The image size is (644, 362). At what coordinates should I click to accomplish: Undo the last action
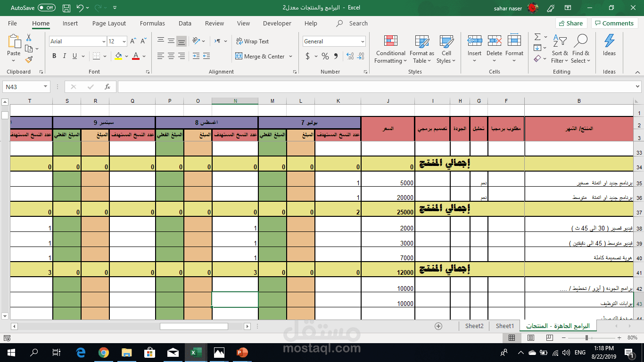[80, 8]
